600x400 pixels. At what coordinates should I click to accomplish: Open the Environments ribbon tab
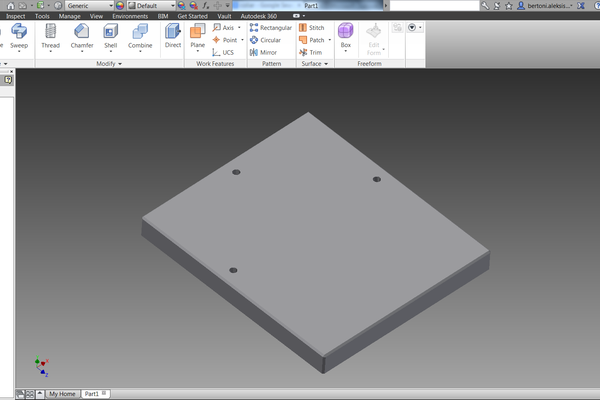click(130, 17)
